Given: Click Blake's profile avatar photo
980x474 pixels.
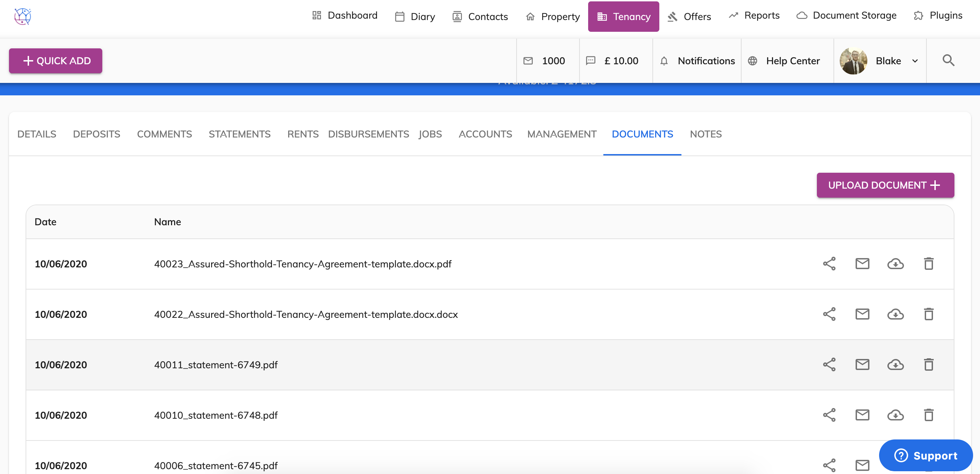Looking at the screenshot, I should (x=853, y=61).
